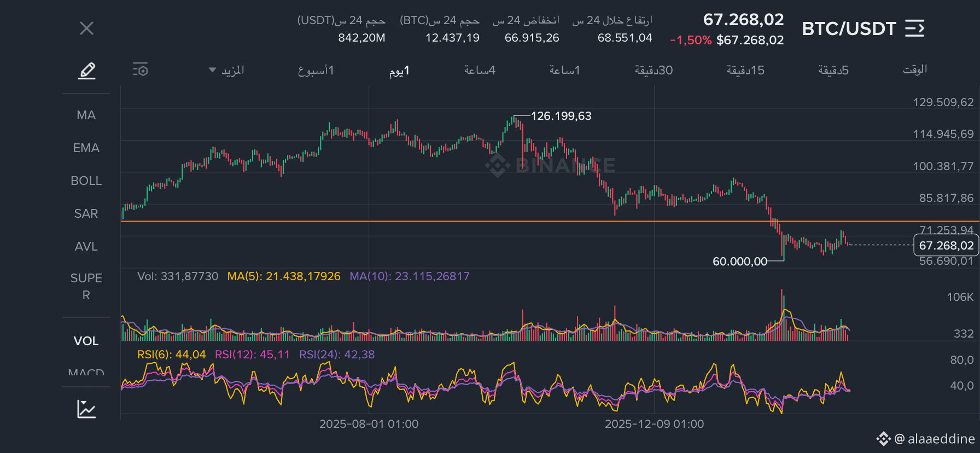Click the MA(5) volume value label
Viewport: 980px width, 453px height.
284,276
